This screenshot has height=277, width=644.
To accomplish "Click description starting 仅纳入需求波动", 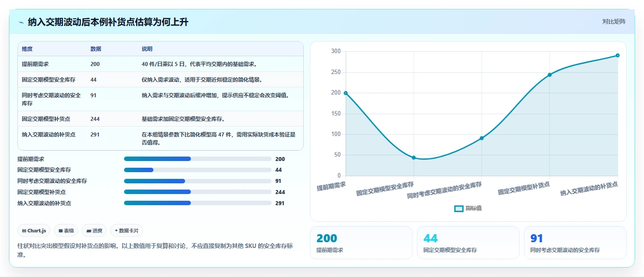I will tap(202, 80).
